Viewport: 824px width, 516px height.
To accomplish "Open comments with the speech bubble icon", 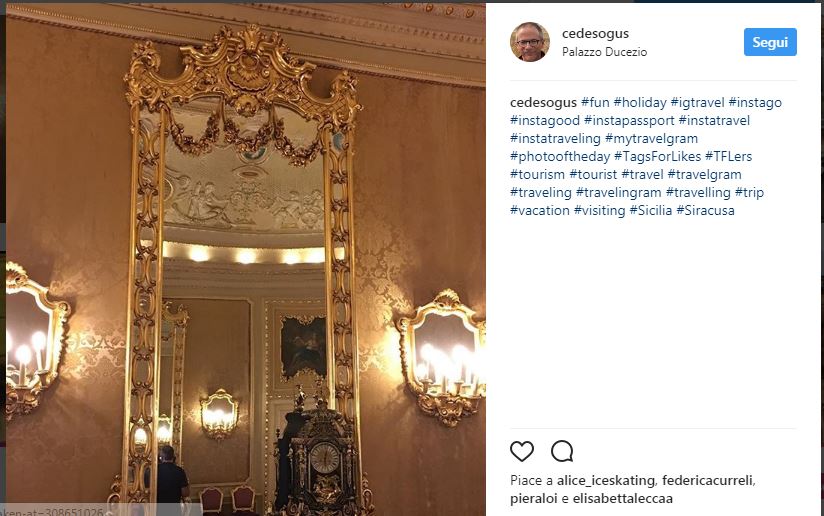I will click(x=562, y=451).
